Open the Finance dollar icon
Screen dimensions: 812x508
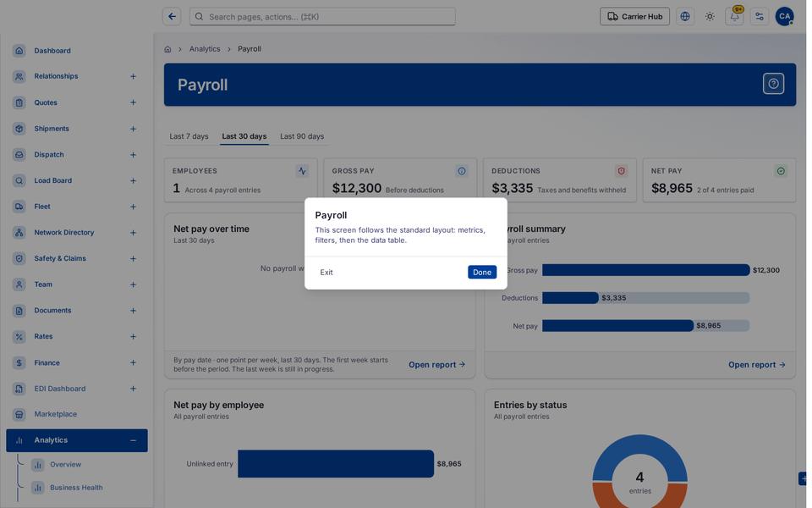pyautogui.click(x=19, y=362)
